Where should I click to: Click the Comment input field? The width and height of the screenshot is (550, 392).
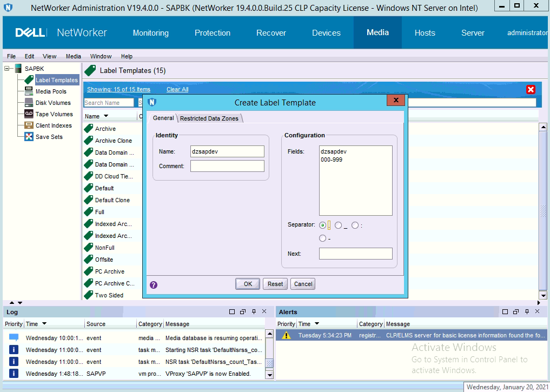click(227, 166)
